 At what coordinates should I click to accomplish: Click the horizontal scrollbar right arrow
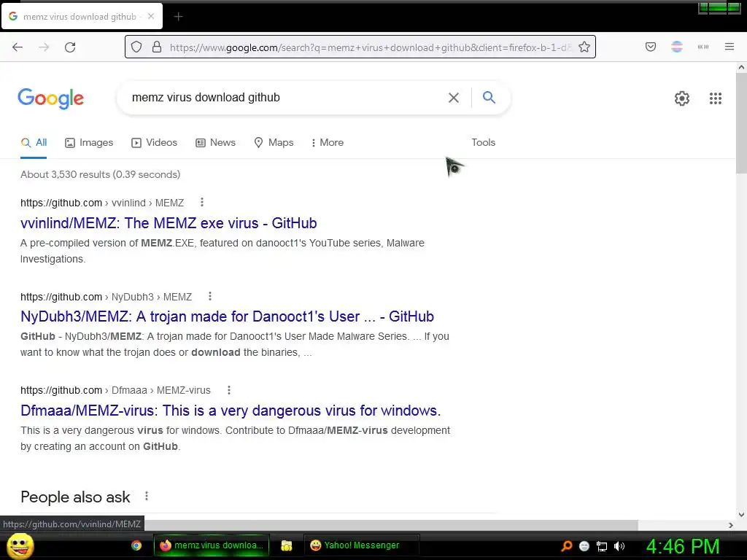click(731, 525)
